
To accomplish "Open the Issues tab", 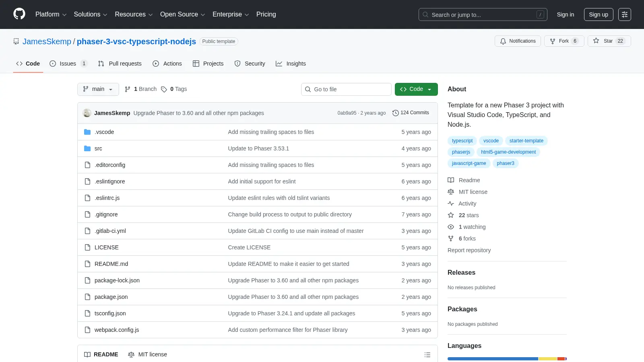I will coord(68,64).
